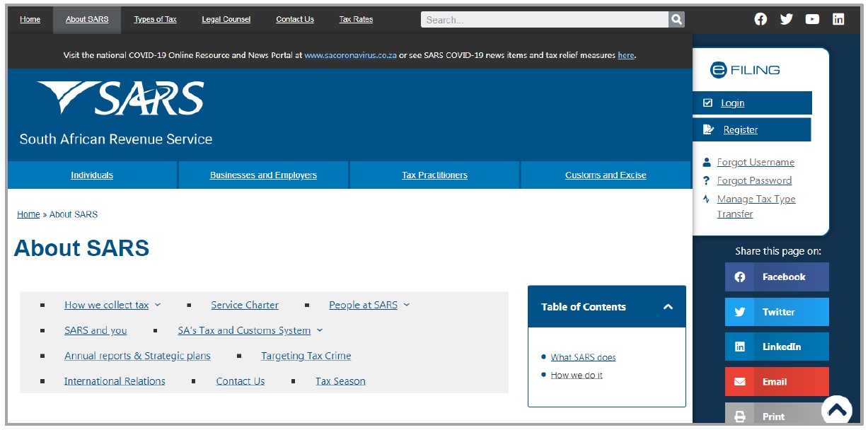Screen dimensions: 868x430
Task: Collapse the Table of Contents panel
Action: [668, 307]
